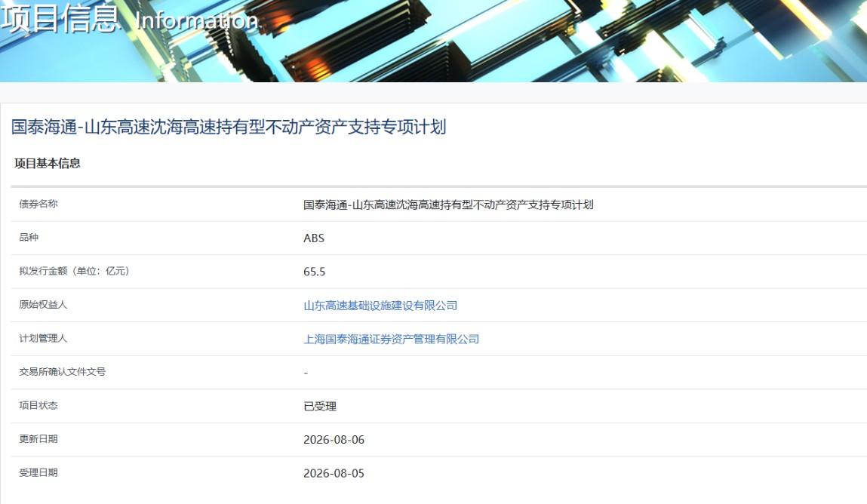The image size is (867, 504).
Task: Click the 原始权益人 label
Action: point(43,305)
